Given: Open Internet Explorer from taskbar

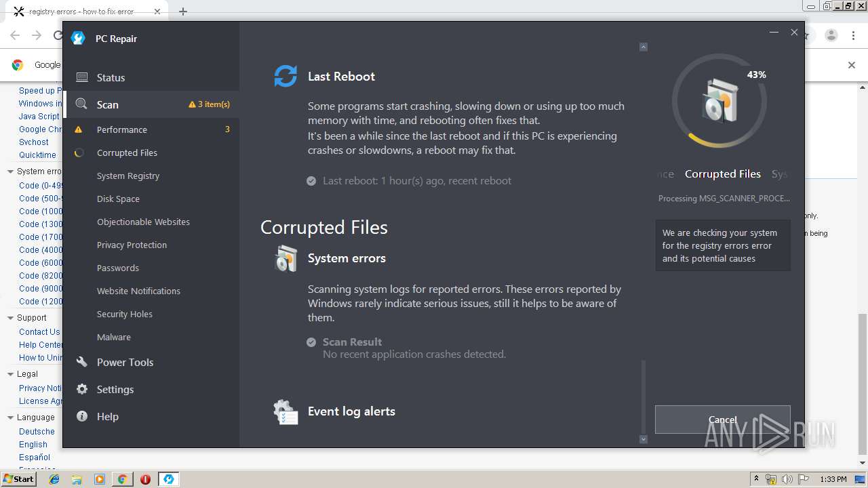Looking at the screenshot, I should tap(54, 479).
